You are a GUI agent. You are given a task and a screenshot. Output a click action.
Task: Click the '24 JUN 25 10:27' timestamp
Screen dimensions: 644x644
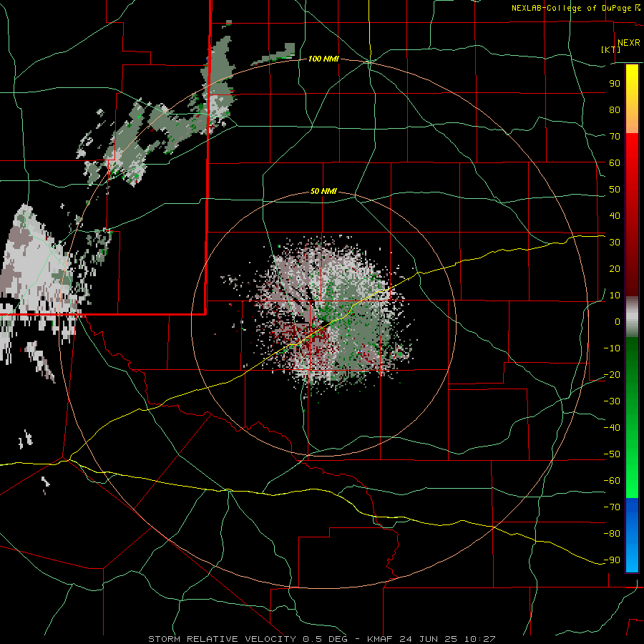448,639
